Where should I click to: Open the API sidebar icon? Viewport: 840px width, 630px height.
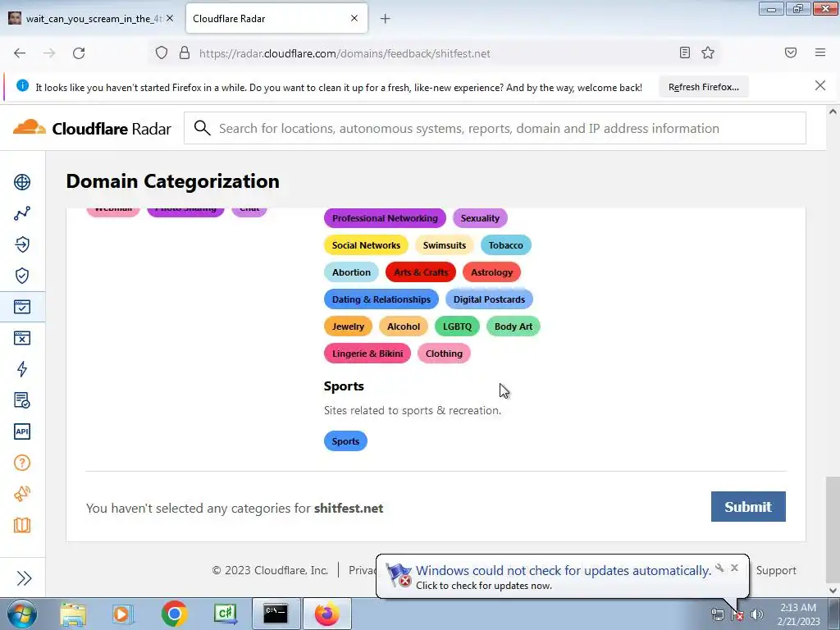click(22, 431)
